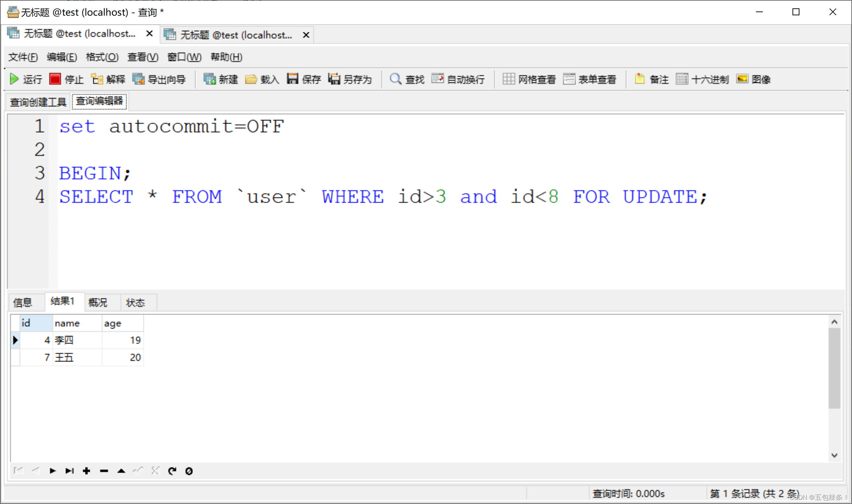This screenshot has width=852, height=504.
Task: Open the 格式(O) menu
Action: pyautogui.click(x=102, y=57)
